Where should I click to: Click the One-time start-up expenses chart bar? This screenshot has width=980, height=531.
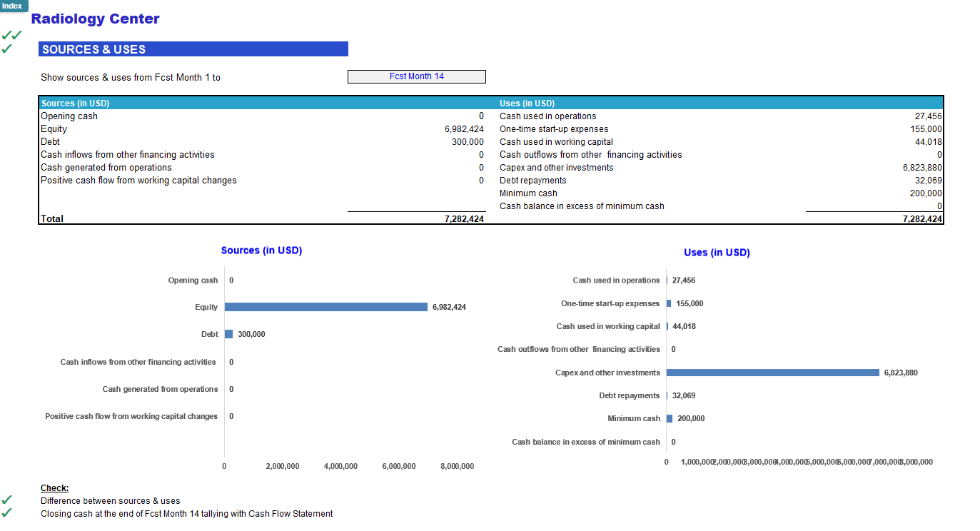point(669,303)
